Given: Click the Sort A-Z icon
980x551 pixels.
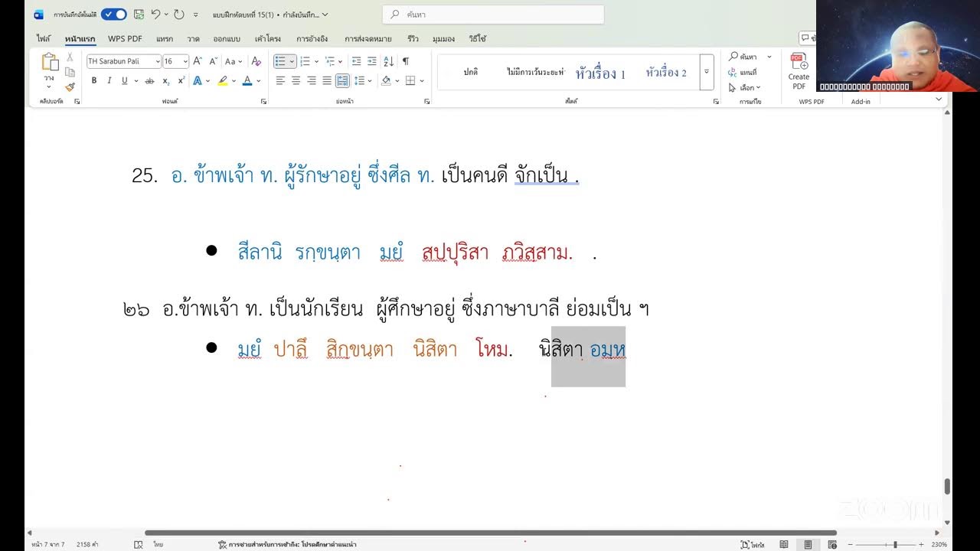Looking at the screenshot, I should pyautogui.click(x=388, y=61).
